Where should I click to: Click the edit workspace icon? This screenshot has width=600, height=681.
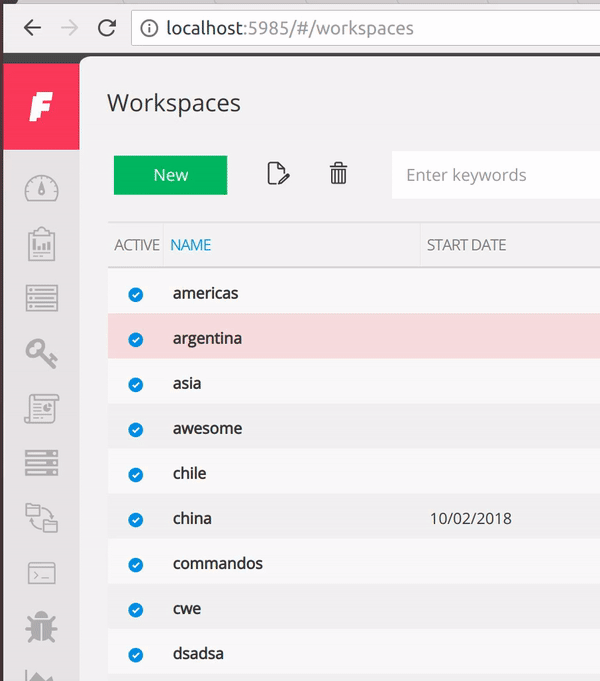(x=278, y=174)
